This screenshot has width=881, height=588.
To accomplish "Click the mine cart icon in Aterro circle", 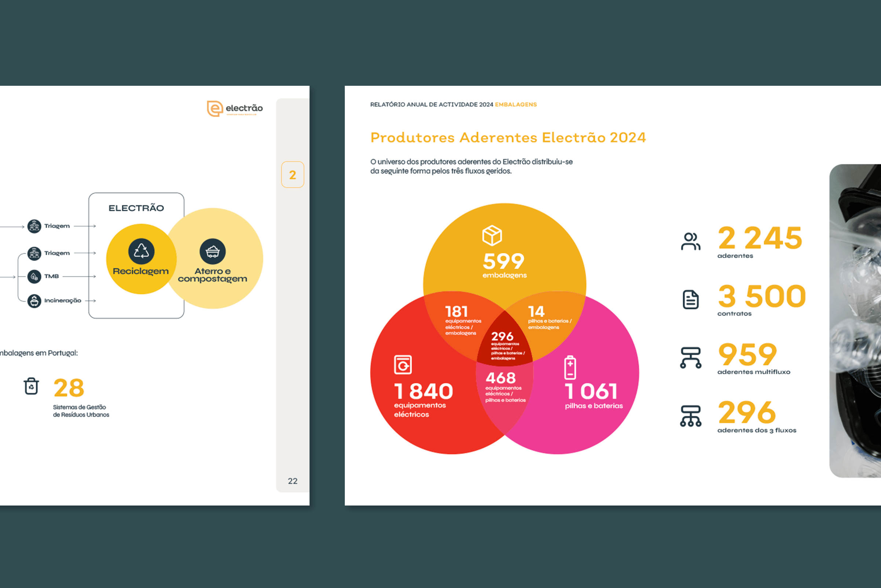I will [x=212, y=251].
